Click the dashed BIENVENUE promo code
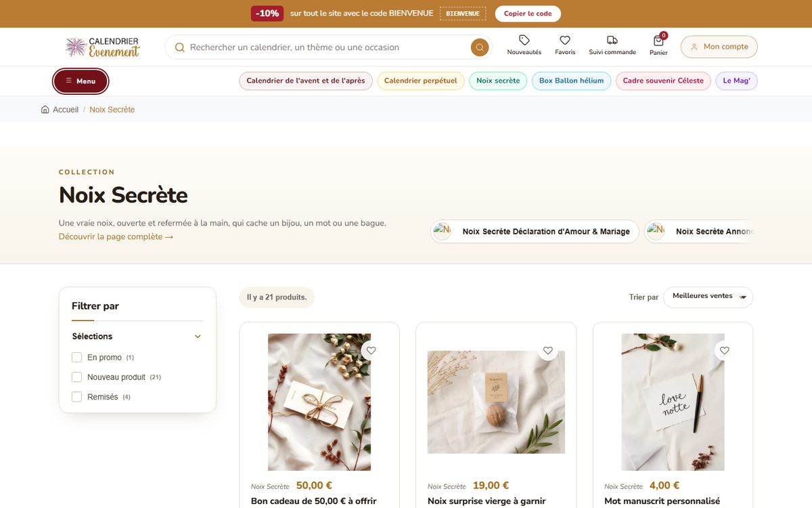The height and width of the screenshot is (508, 812). [x=463, y=14]
